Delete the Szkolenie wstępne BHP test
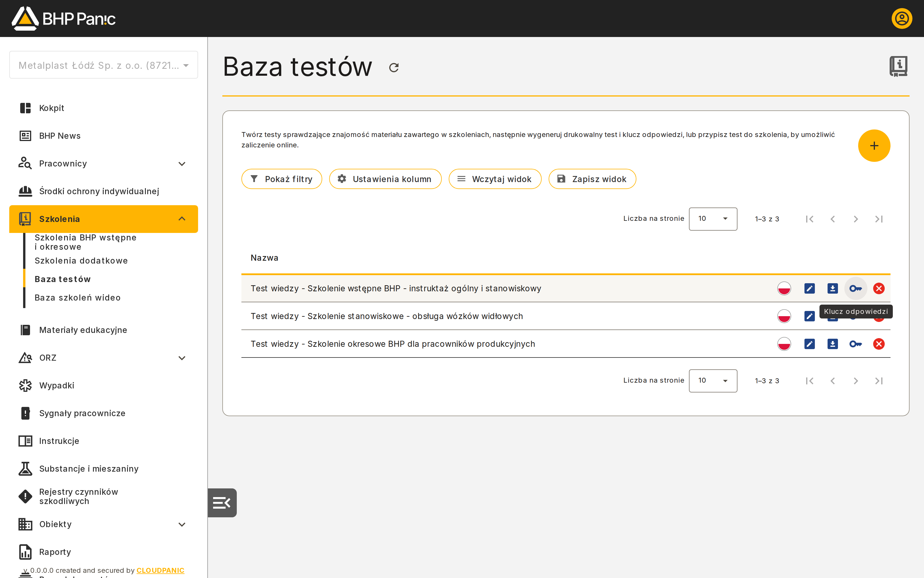Image resolution: width=924 pixels, height=578 pixels. tap(879, 289)
